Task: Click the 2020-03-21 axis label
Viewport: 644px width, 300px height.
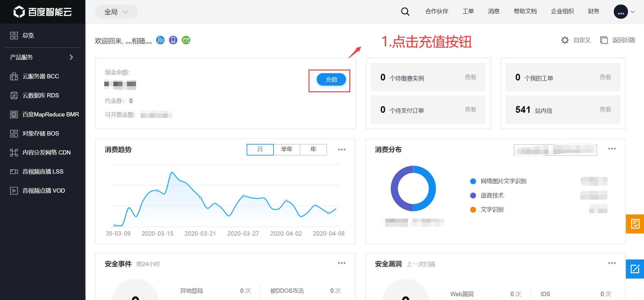Action: [x=200, y=233]
